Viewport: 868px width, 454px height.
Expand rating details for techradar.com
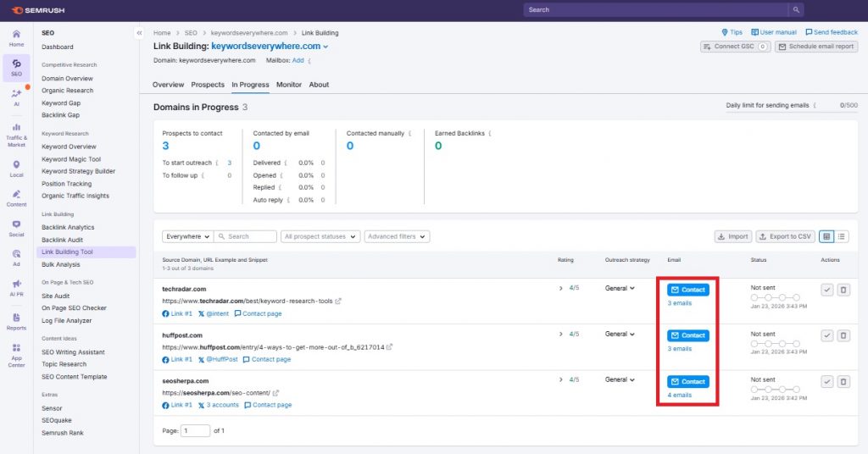tap(561, 288)
